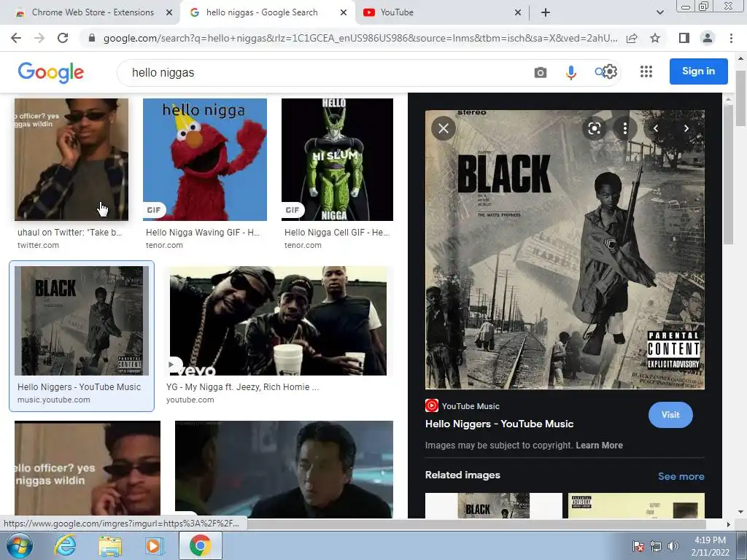
Task: View site info via the lock icon
Action: tap(92, 38)
